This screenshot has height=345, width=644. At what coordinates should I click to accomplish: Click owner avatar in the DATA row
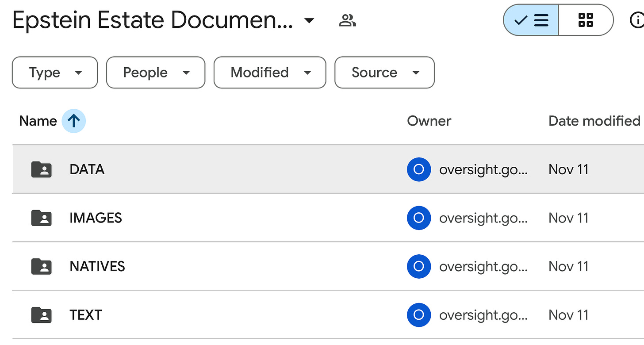pyautogui.click(x=419, y=169)
